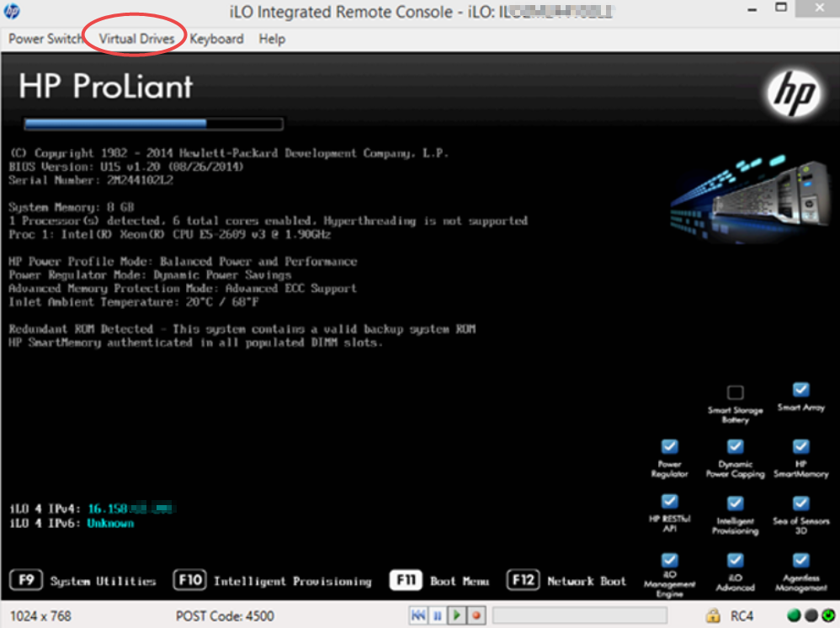Open the Virtual Drives menu
The image size is (840, 628).
click(x=136, y=39)
